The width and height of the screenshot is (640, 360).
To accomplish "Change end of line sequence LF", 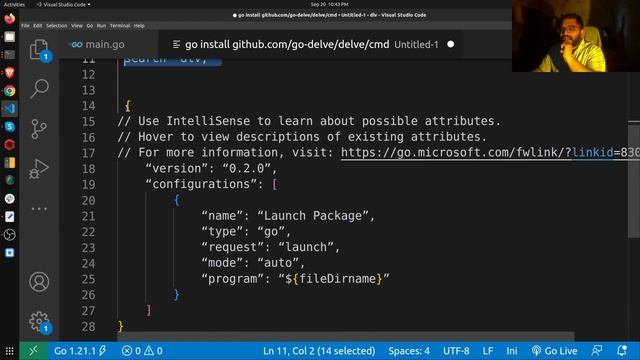I will 488,351.
